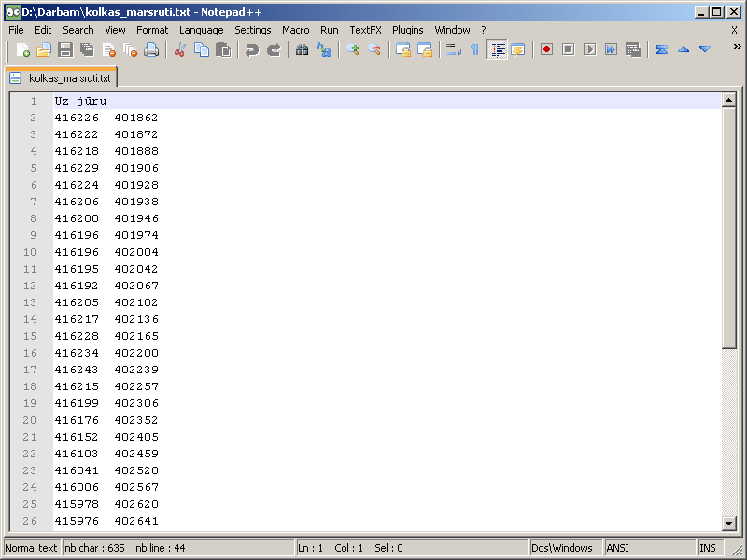Screen dimensions: 747x560
Task: Open the Search menu
Action: coord(78,30)
